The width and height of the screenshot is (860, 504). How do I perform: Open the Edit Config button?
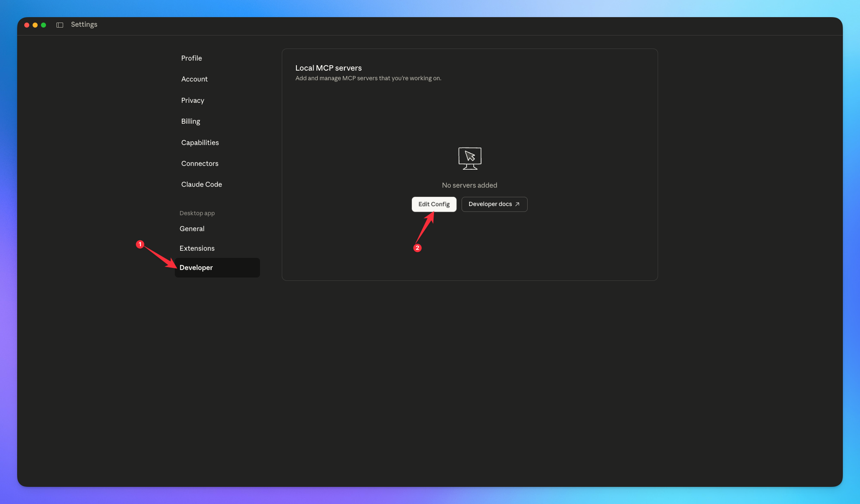point(434,204)
